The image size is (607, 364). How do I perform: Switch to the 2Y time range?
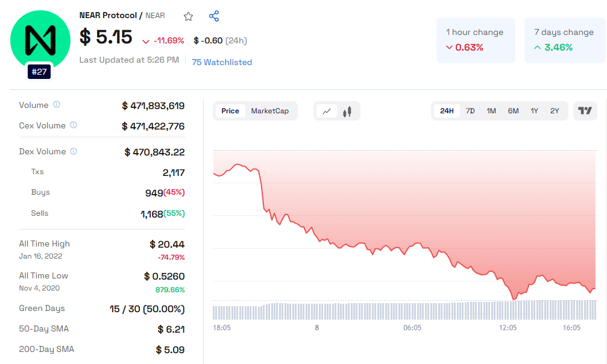tap(555, 111)
